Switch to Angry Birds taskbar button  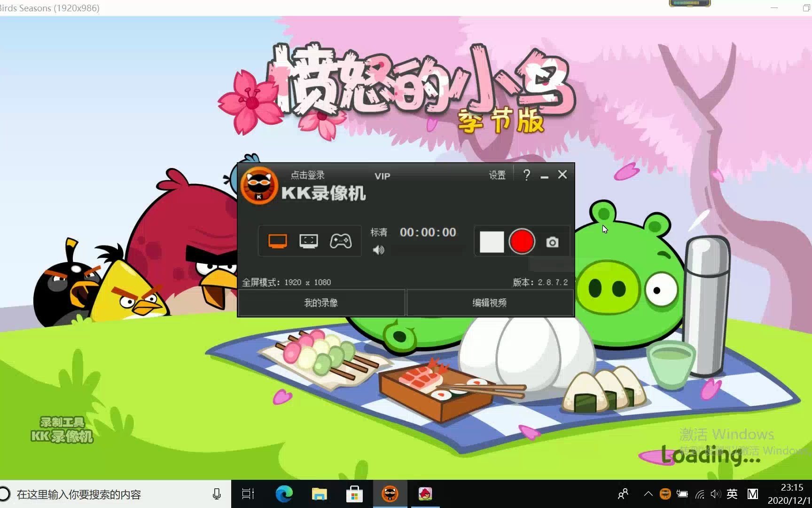click(425, 494)
